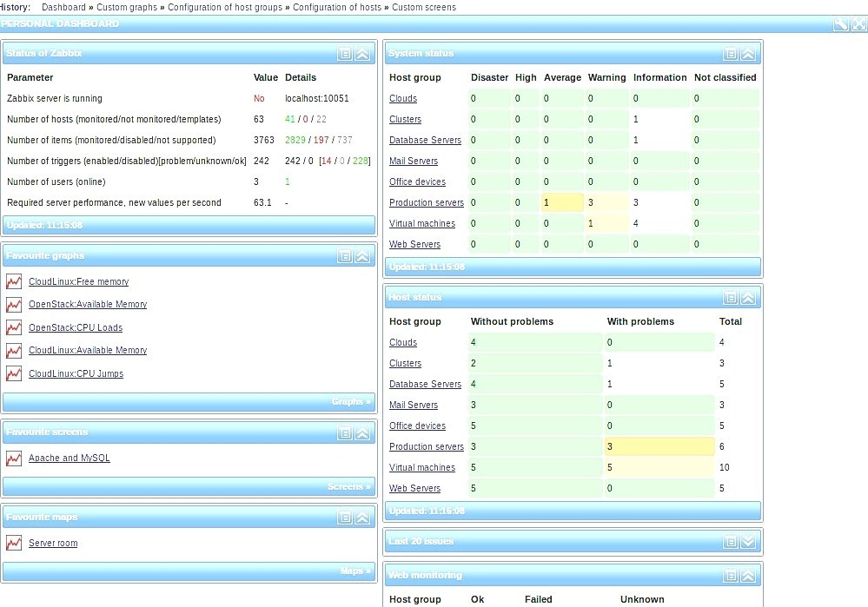Open the menu icon on System status widget
This screenshot has height=607, width=868.
[x=731, y=53]
